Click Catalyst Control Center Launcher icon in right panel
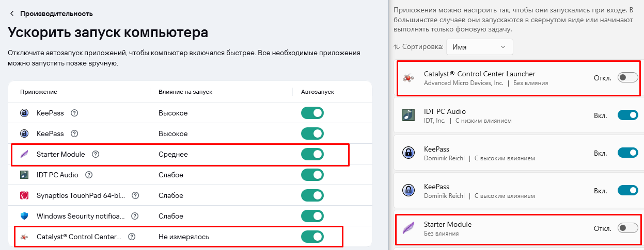The height and width of the screenshot is (250, 644). click(408, 78)
